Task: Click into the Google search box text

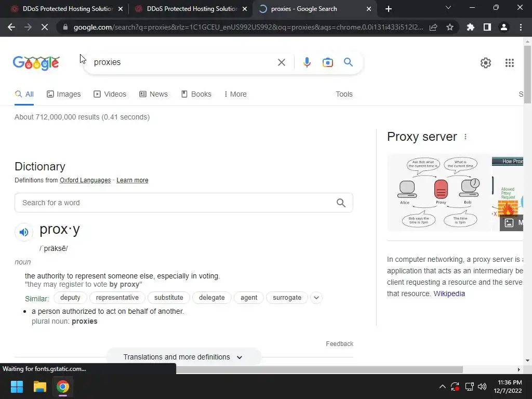Action: coord(107,62)
